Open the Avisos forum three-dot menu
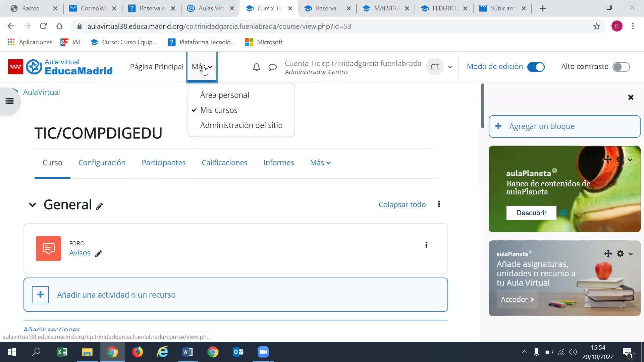 (426, 245)
